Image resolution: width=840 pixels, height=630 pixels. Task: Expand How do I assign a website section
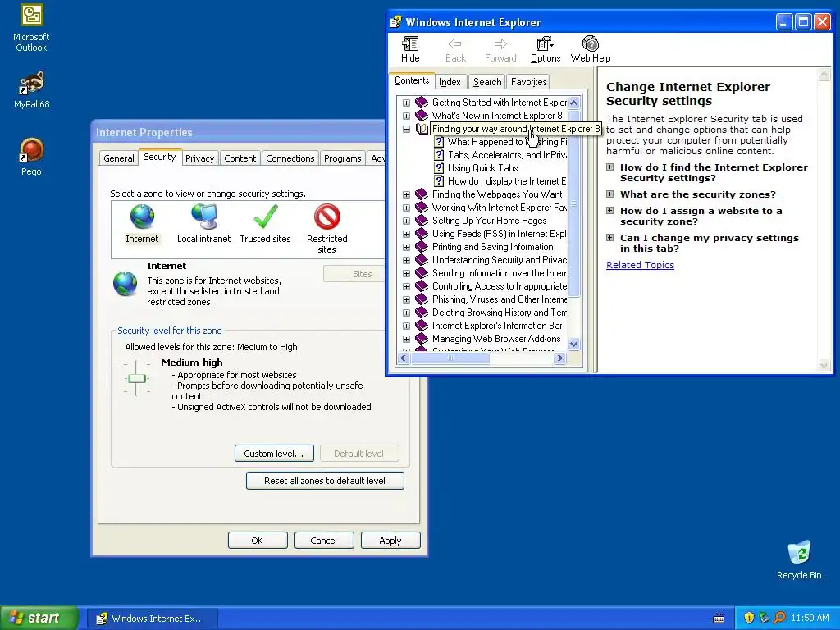pyautogui.click(x=609, y=211)
